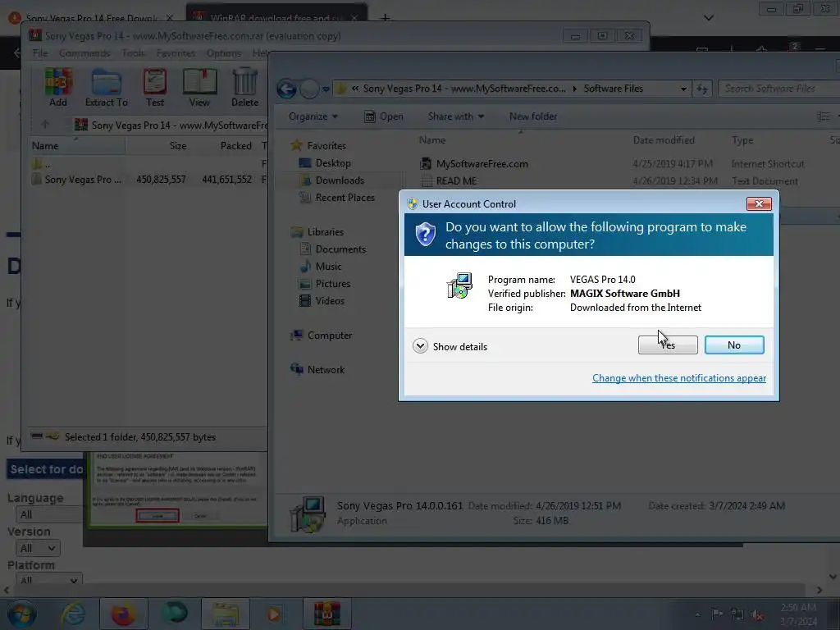Open Explorer recent locations dropdown arrow
Image resolution: width=840 pixels, height=630 pixels.
point(326,89)
